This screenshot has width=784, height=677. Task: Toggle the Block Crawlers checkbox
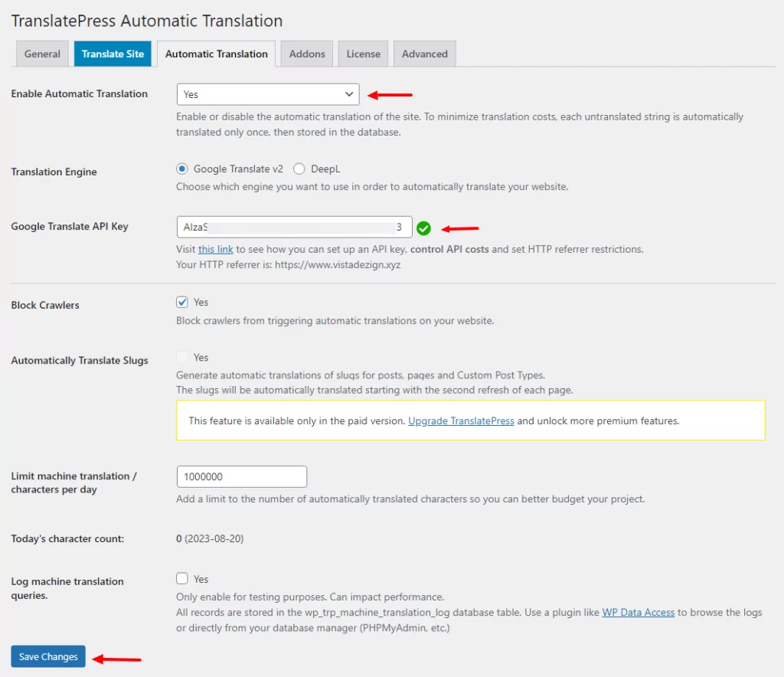click(x=182, y=302)
